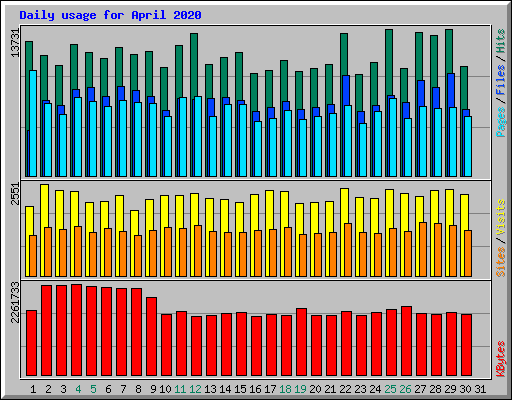Click the 'Visits' legend label
512x400 pixels.
(501, 218)
